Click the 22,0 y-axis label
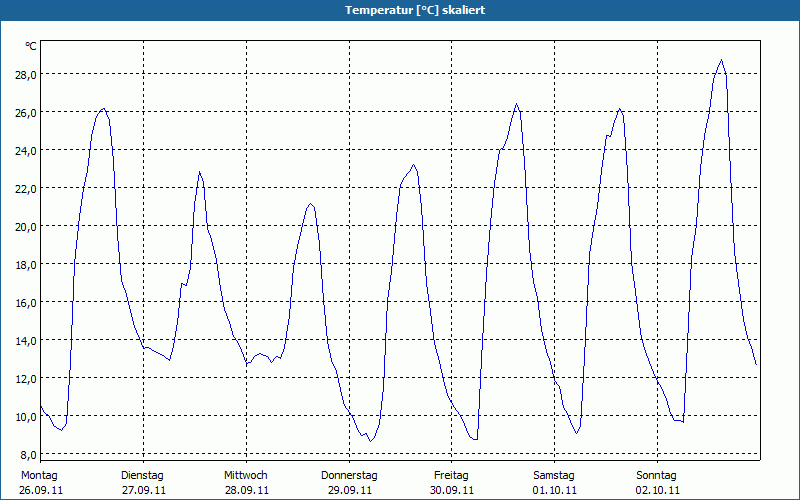Screen dimensions: 800x500 pyautogui.click(x=26, y=189)
